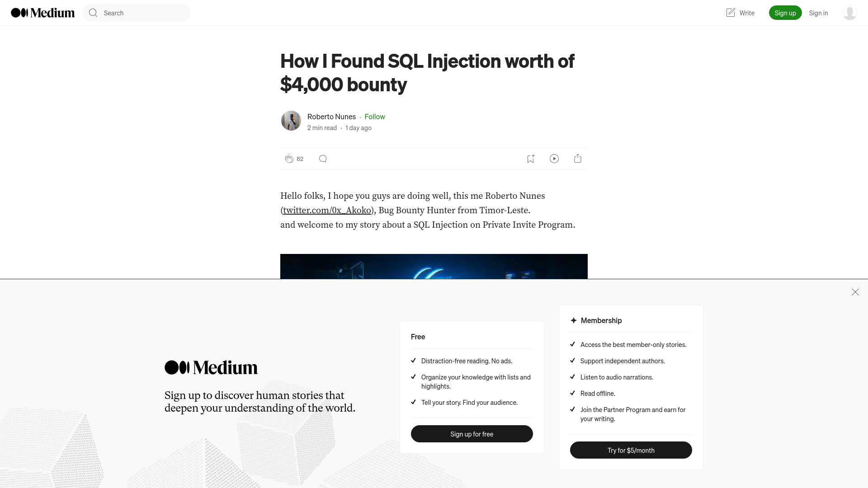868x488 pixels.
Task: Check the tell your story checkbox
Action: tap(414, 402)
